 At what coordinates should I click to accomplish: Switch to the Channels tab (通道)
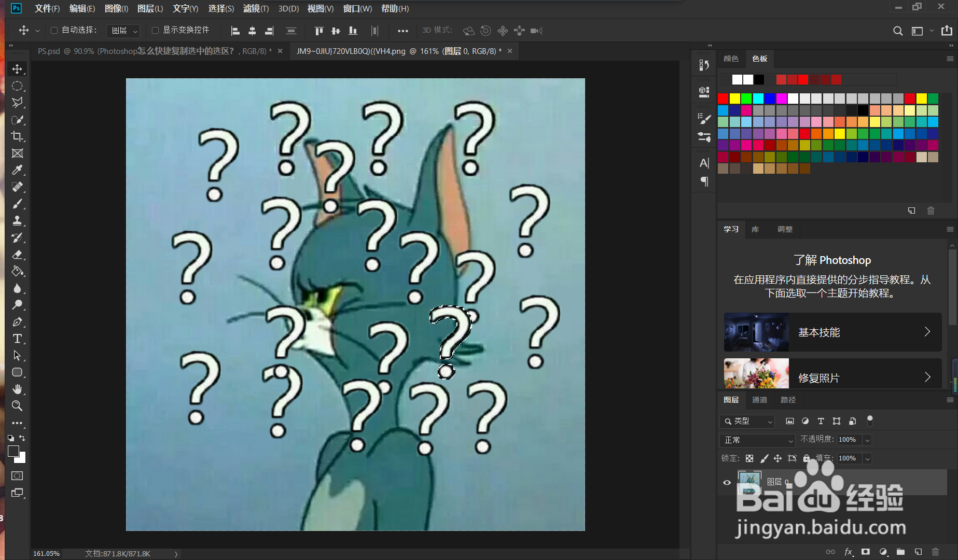759,400
